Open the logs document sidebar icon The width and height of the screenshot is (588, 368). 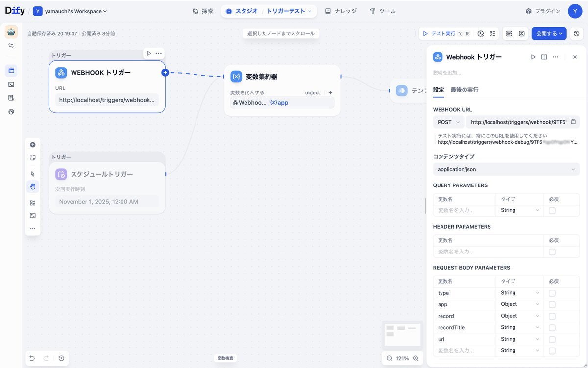point(11,98)
